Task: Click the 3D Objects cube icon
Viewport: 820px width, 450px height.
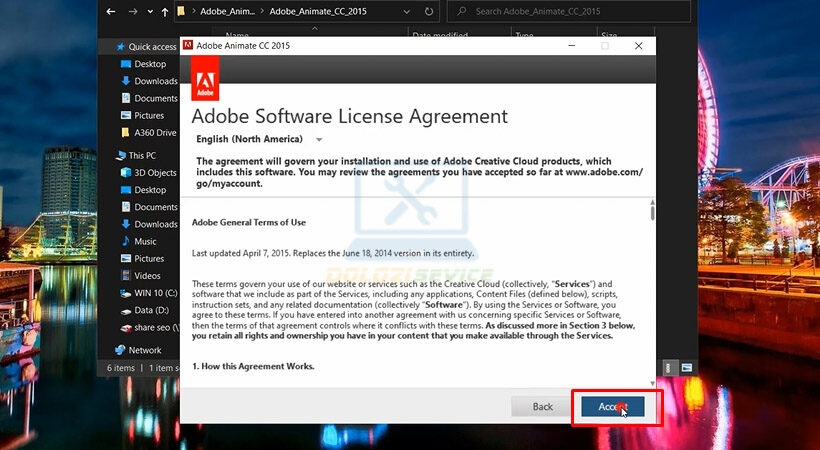Action: 126,172
